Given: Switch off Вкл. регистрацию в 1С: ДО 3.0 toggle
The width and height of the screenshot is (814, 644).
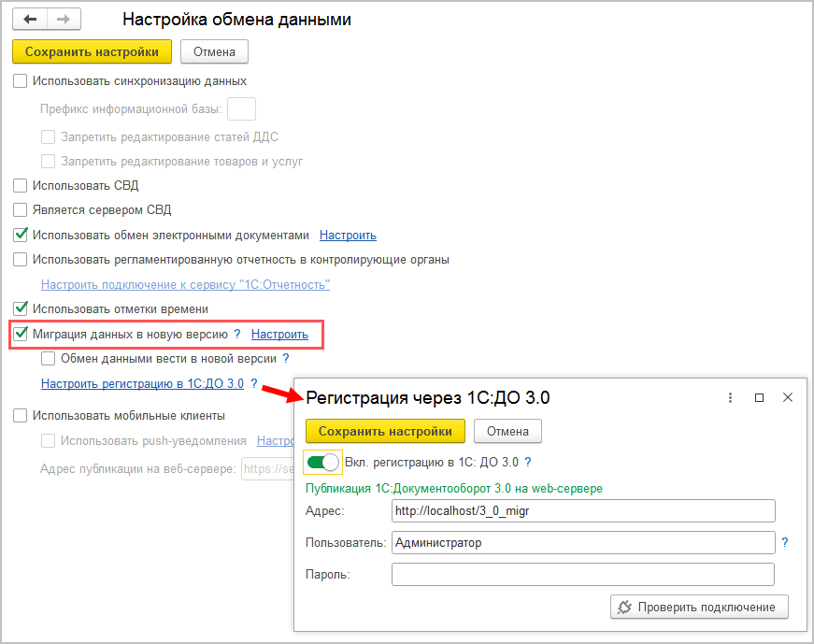Looking at the screenshot, I should click(323, 463).
